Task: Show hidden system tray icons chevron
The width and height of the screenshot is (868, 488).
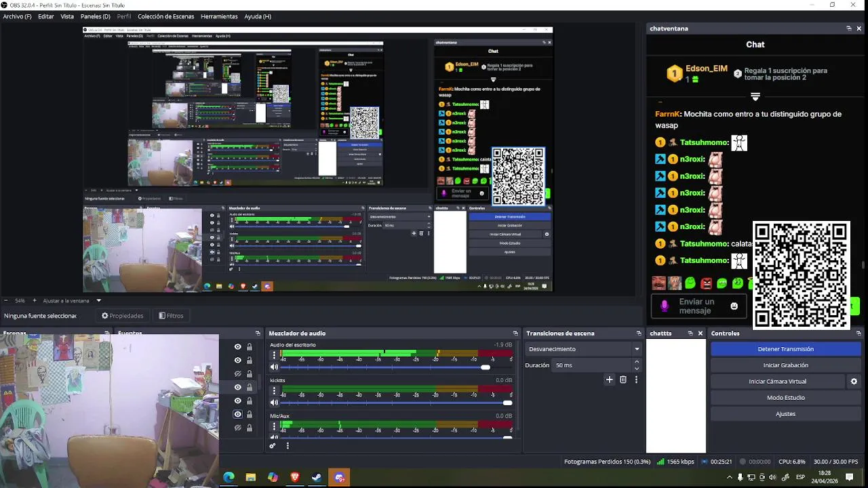Action: [x=730, y=477]
